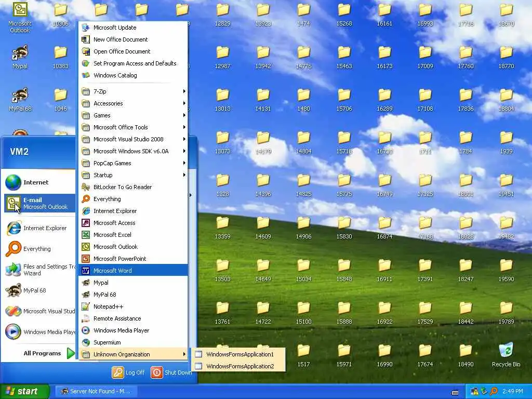
Task: Select the Recycle Bin desktop icon
Action: pyautogui.click(x=506, y=355)
